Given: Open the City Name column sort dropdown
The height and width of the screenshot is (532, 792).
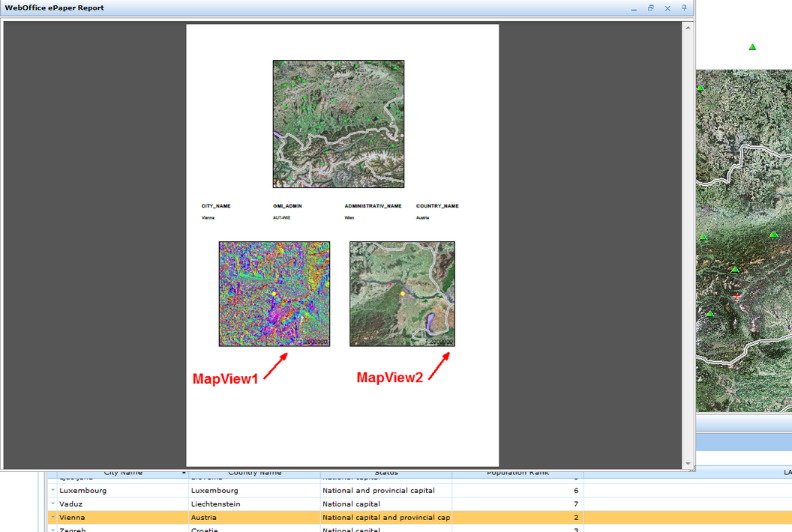Looking at the screenshot, I should 183,472.
